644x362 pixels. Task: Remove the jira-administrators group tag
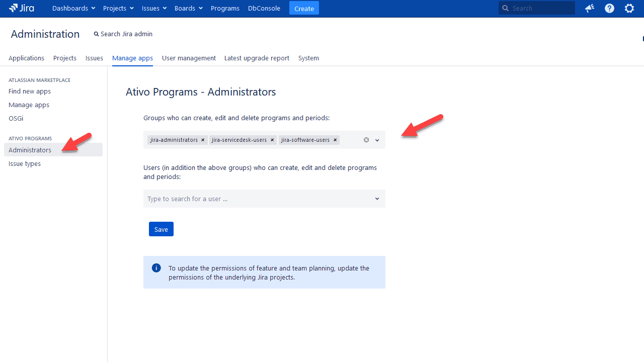[203, 140]
